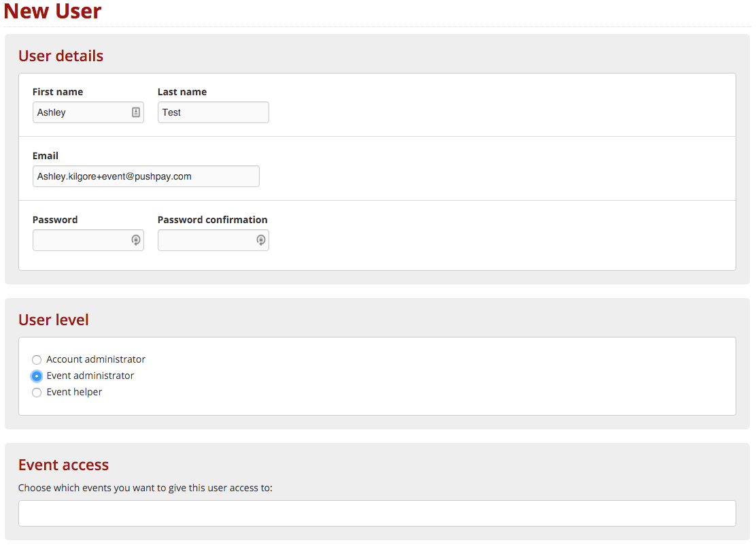This screenshot has height=545, width=756.
Task: Click the Email input field
Action: click(145, 176)
